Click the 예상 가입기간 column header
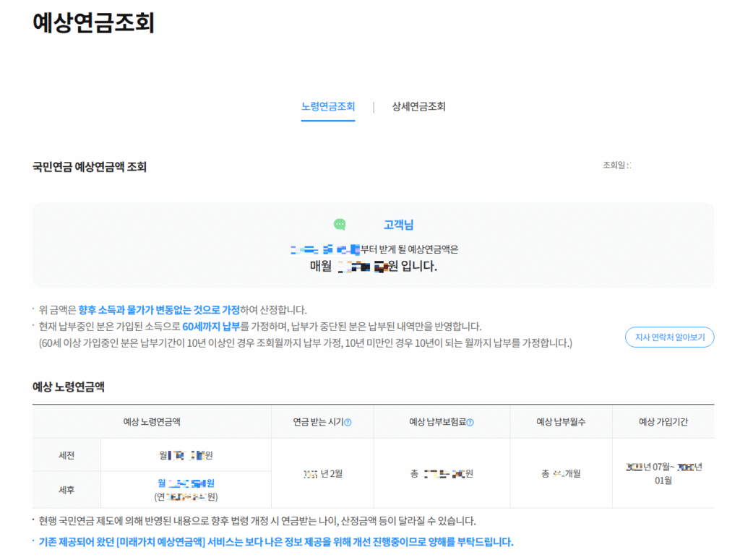 [x=663, y=422]
